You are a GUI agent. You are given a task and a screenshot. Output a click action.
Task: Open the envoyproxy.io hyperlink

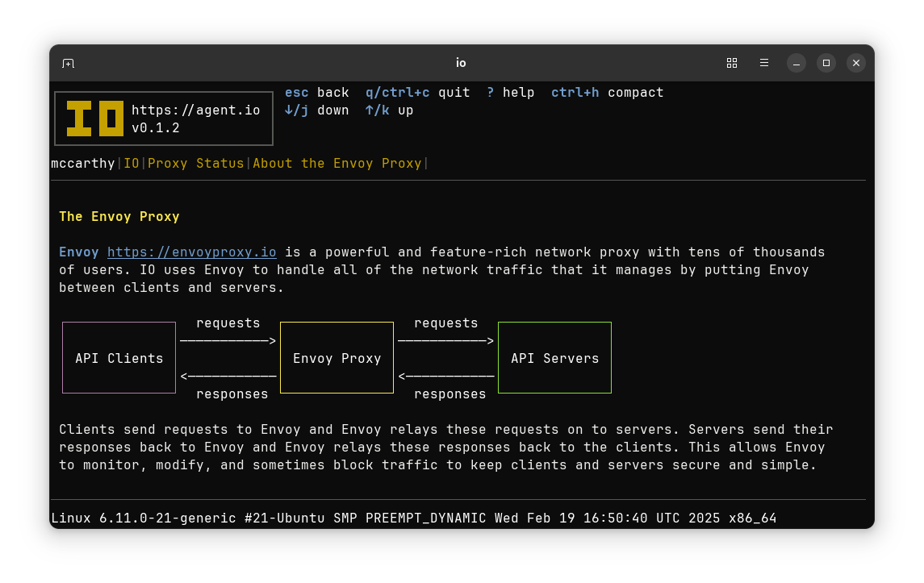pyautogui.click(x=191, y=252)
